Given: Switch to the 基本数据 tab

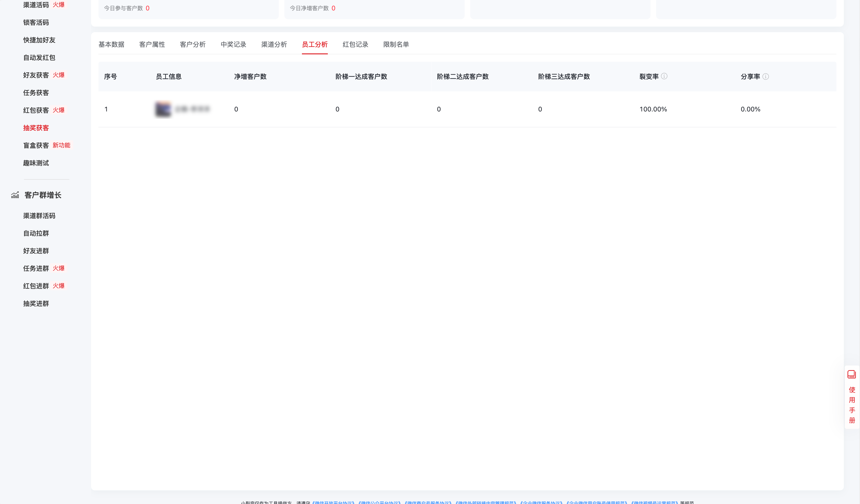Looking at the screenshot, I should (x=112, y=44).
